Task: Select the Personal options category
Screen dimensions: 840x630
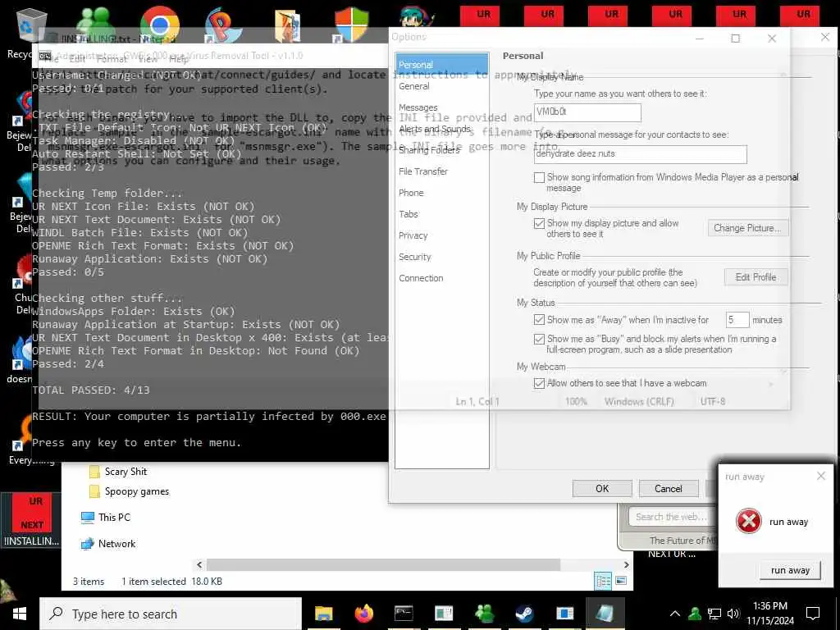Action: 442,65
